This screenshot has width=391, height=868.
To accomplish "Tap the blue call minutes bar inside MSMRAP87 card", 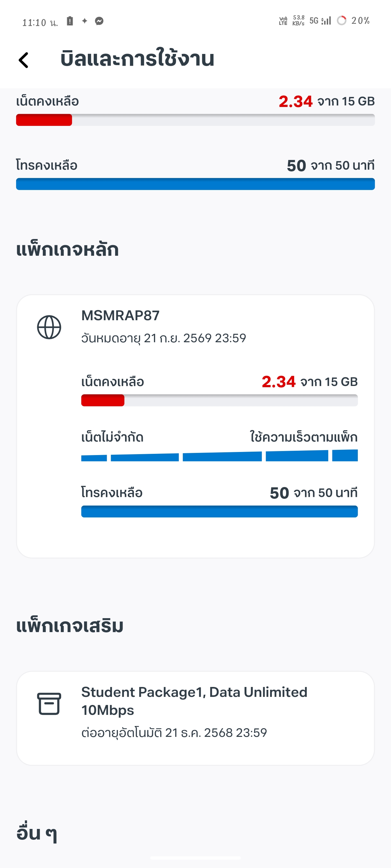I will [x=219, y=511].
